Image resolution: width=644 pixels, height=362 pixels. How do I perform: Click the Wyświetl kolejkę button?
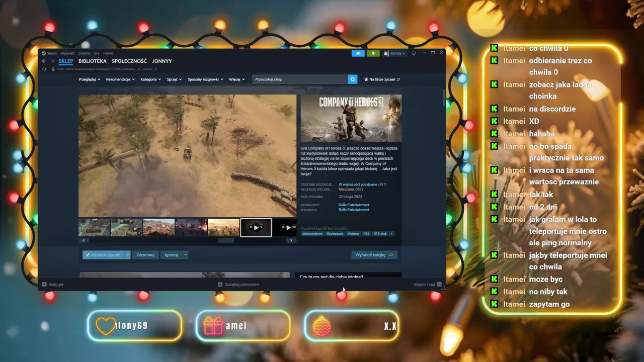click(x=374, y=255)
